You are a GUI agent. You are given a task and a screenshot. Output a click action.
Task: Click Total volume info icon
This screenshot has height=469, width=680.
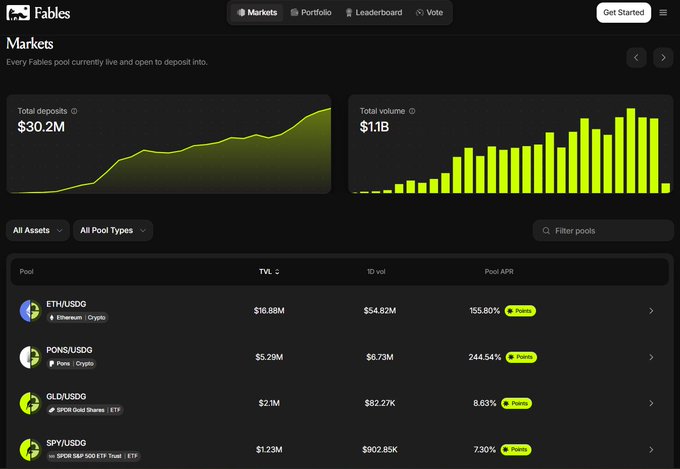click(412, 111)
